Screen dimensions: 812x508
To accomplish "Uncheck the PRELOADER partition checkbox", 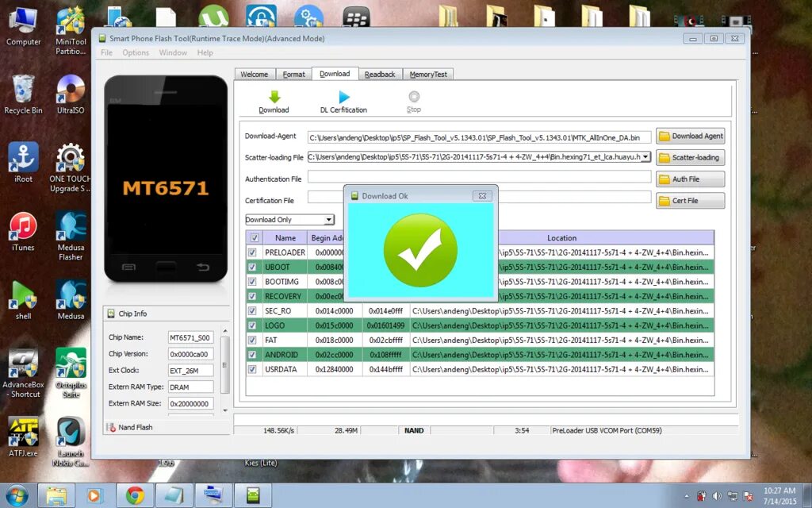I will pos(252,252).
